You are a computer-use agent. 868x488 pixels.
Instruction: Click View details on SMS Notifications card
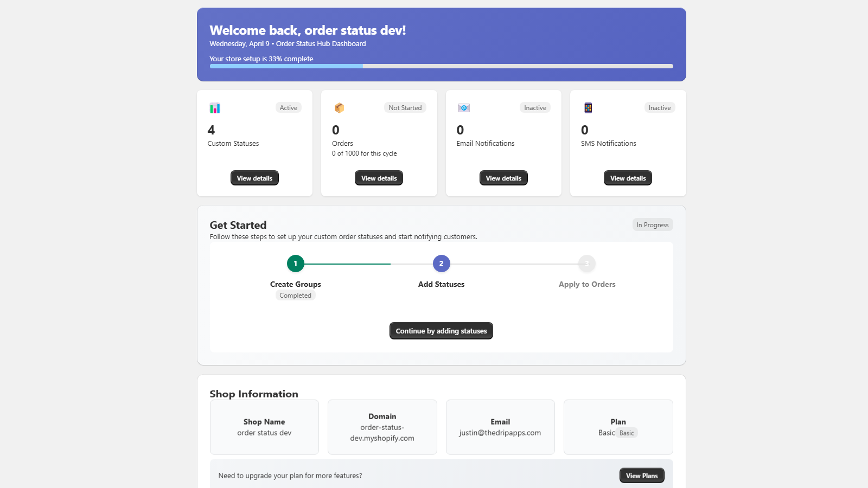[628, 177]
